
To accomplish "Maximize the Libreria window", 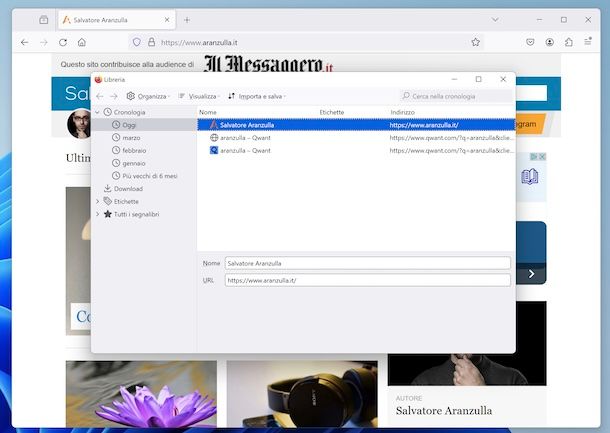I will coord(479,79).
